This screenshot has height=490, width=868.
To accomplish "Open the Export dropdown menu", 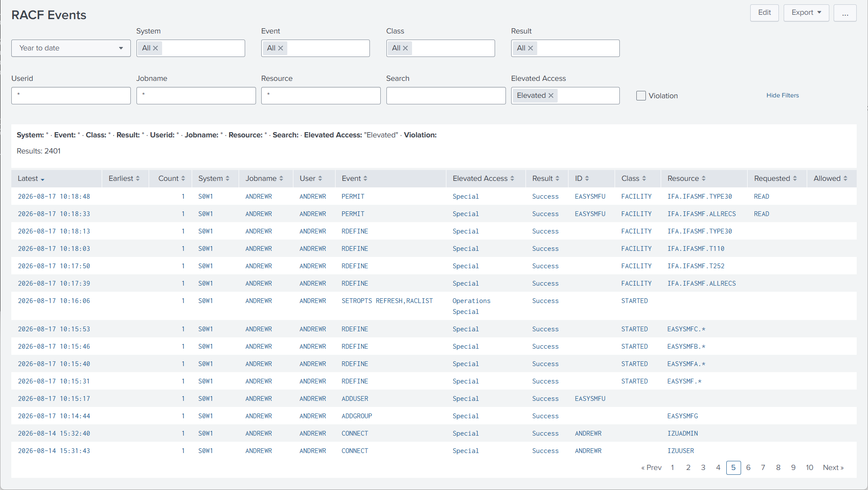I will click(x=806, y=13).
